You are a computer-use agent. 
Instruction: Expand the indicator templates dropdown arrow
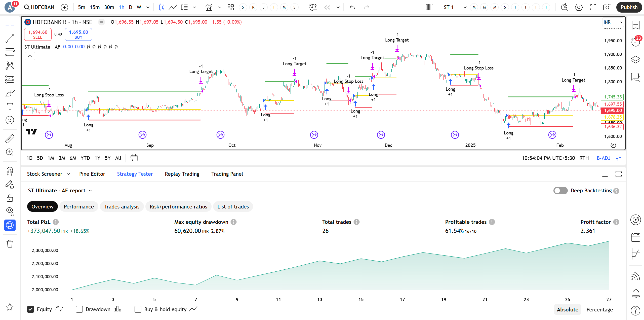pos(220,7)
